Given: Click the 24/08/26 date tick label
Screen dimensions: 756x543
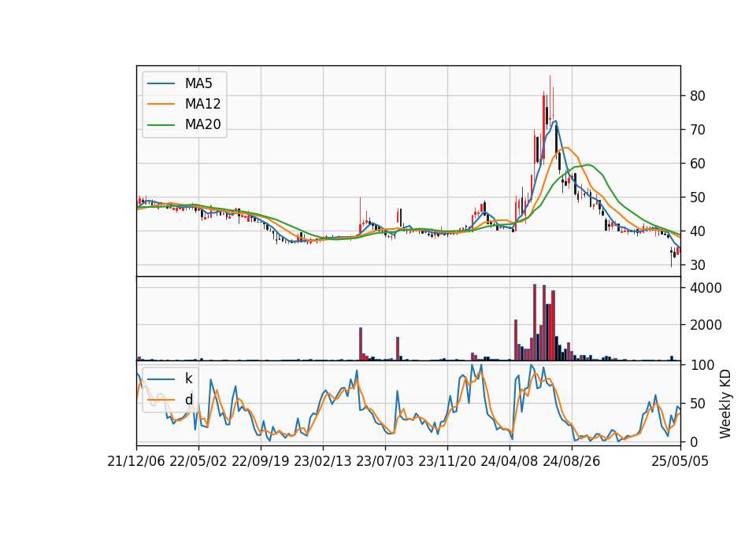Looking at the screenshot, I should pos(572,461).
